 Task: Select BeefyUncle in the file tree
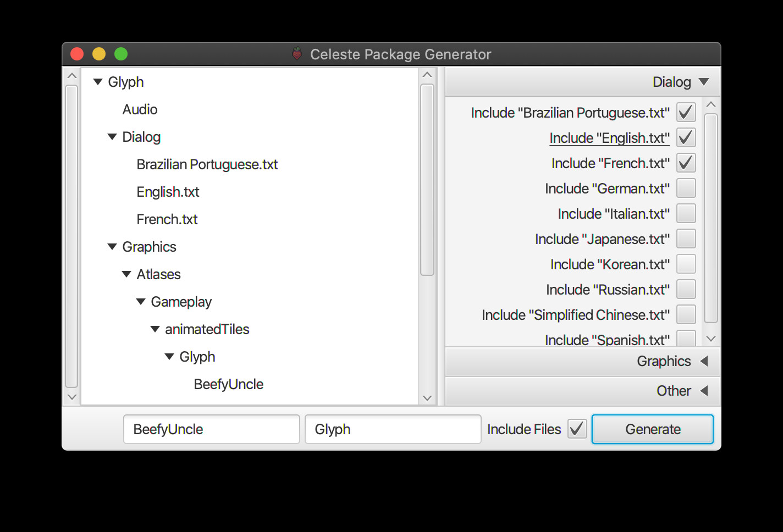point(228,384)
